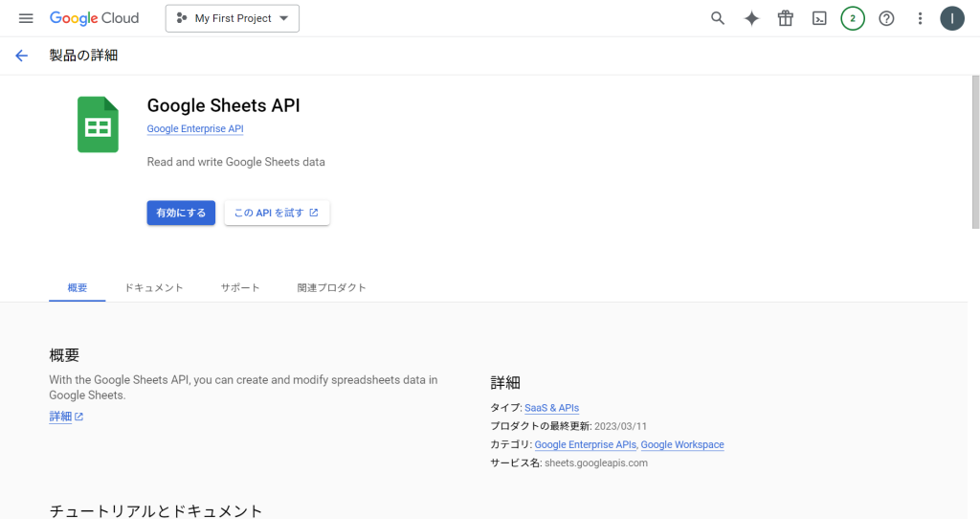980x519 pixels.
Task: Switch to the ドキュメント tab
Action: tap(154, 287)
